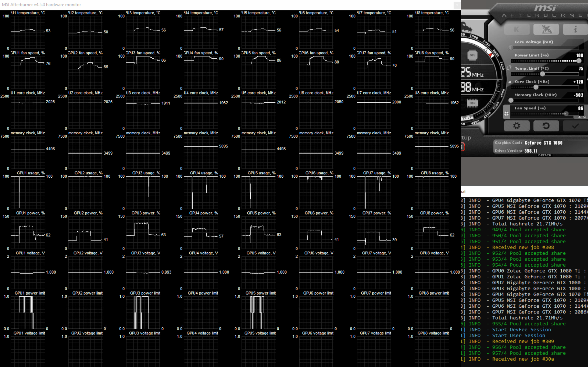Open Afterburner information panel (i icon)
The height and width of the screenshot is (367, 588).
[575, 29]
